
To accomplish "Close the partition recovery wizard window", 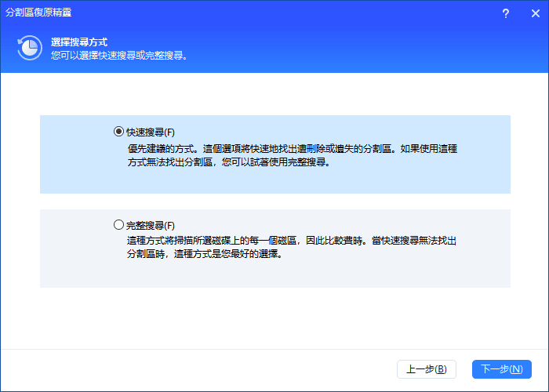I will [535, 13].
